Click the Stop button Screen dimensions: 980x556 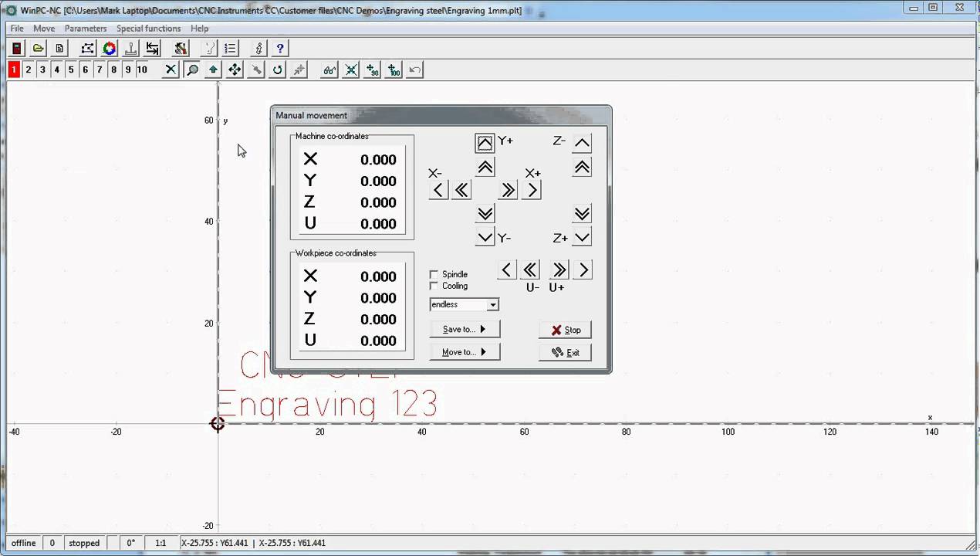(x=565, y=330)
